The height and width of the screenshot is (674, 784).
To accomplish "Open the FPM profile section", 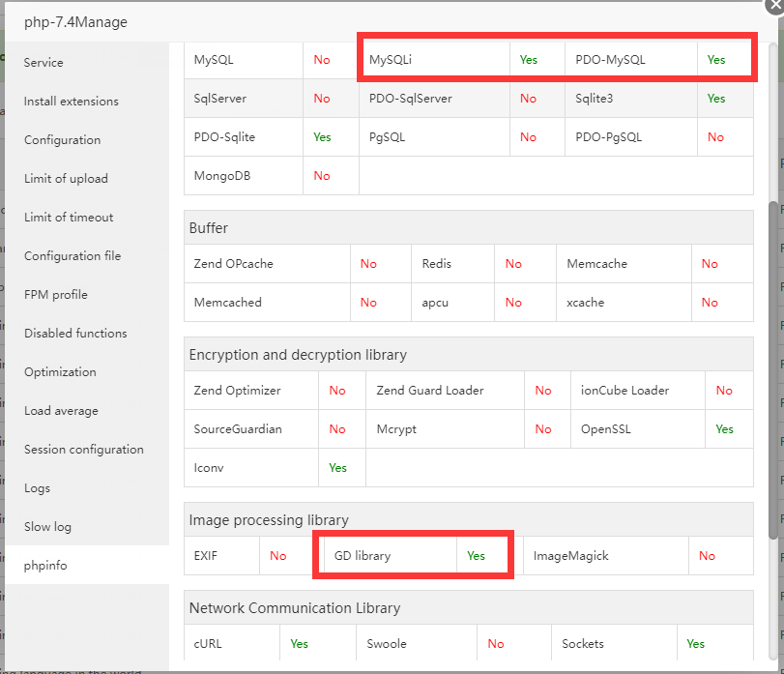I will [x=56, y=295].
